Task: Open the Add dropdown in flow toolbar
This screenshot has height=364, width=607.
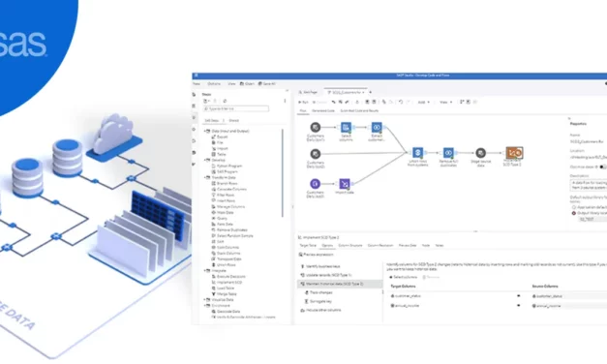Action: click(x=424, y=103)
